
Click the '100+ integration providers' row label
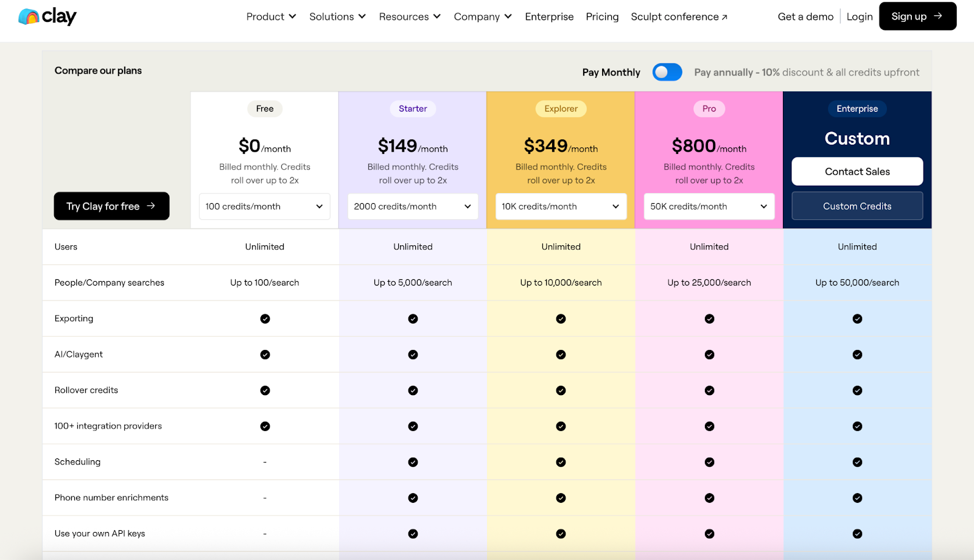108,425
